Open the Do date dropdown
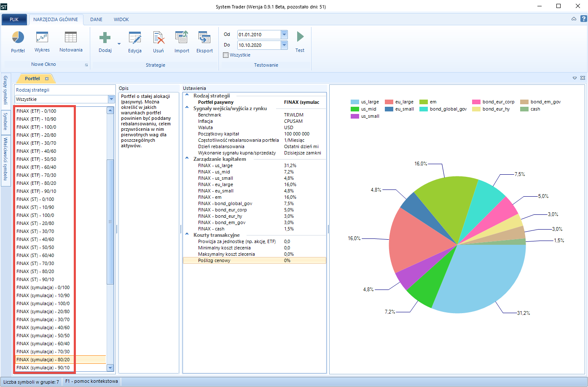This screenshot has height=387, width=588. 284,45
